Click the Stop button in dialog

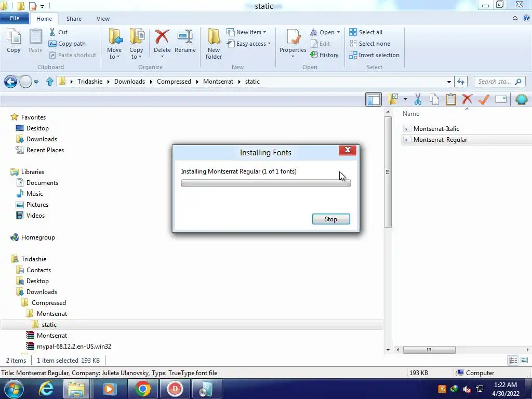tap(331, 219)
